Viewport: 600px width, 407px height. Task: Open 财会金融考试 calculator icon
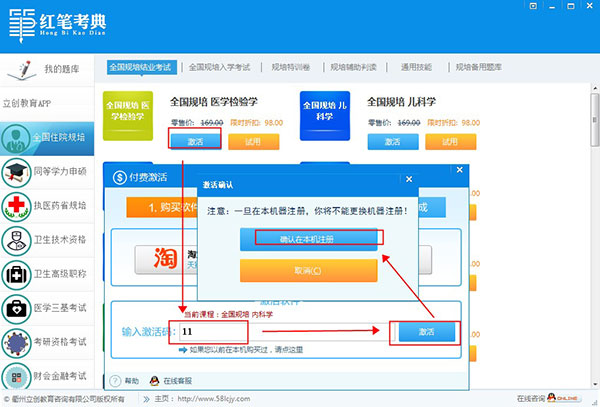[16, 377]
